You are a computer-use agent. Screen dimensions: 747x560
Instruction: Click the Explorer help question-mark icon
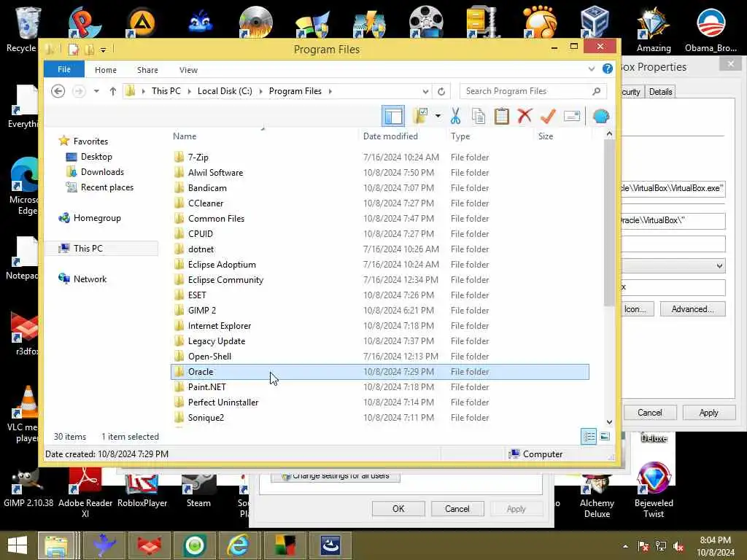coord(608,69)
